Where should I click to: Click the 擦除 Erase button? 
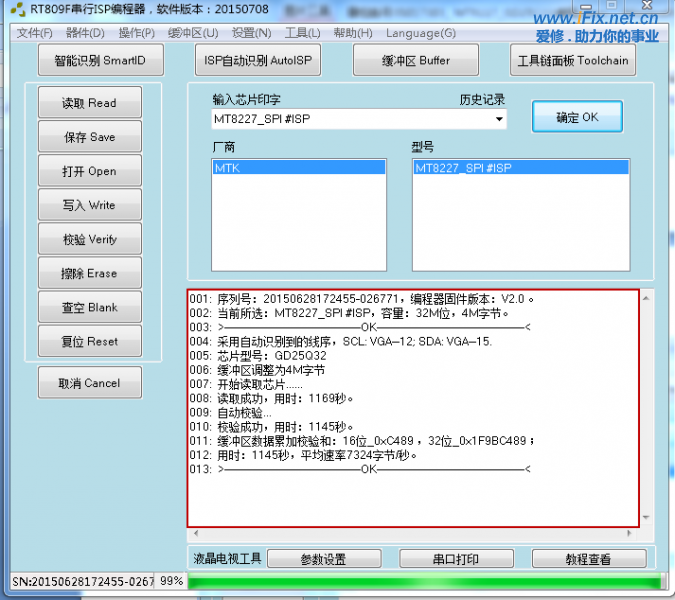coord(89,273)
